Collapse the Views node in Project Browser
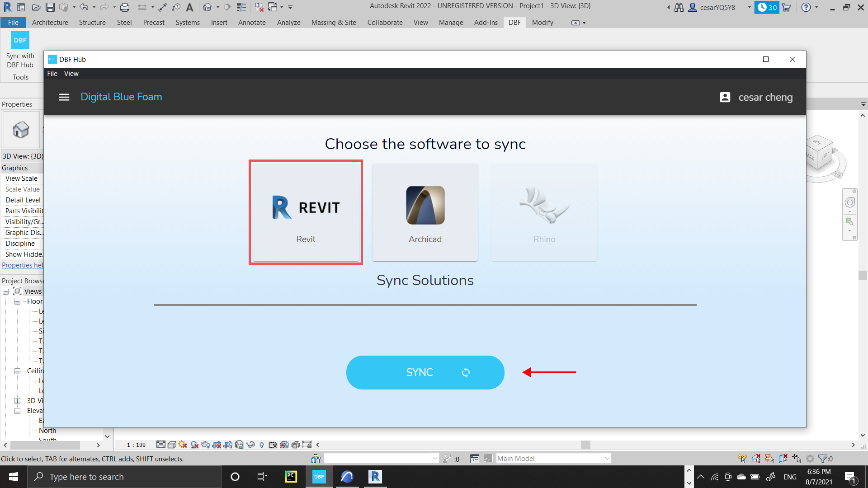868x488 pixels. pyautogui.click(x=6, y=291)
